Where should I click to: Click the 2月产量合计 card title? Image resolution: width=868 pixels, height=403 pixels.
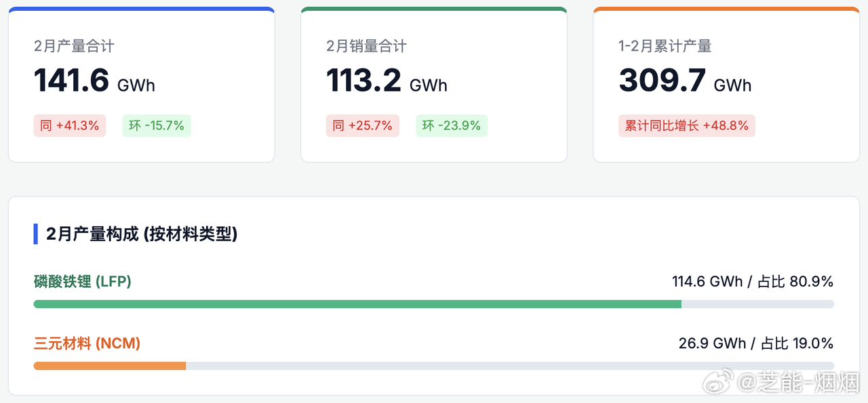pos(74,46)
